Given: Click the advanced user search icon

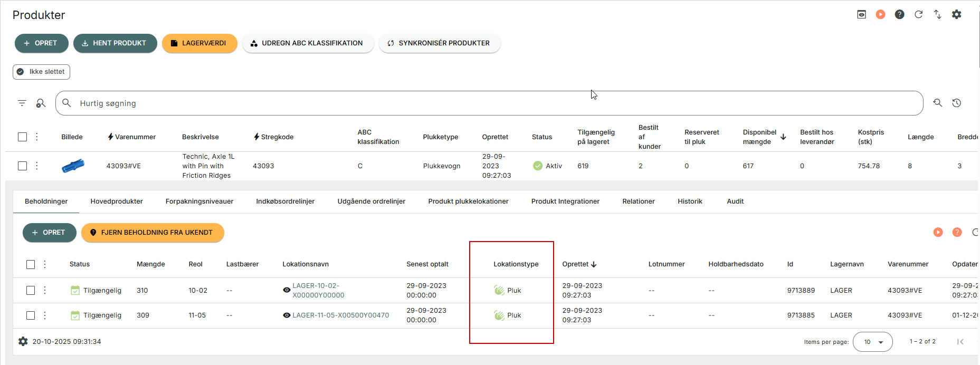Looking at the screenshot, I should [x=41, y=103].
